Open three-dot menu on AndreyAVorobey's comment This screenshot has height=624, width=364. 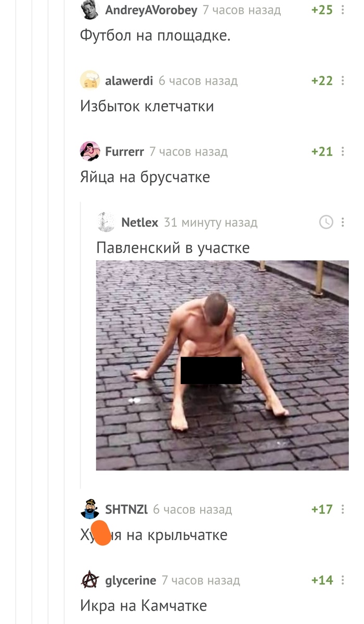coord(343,10)
